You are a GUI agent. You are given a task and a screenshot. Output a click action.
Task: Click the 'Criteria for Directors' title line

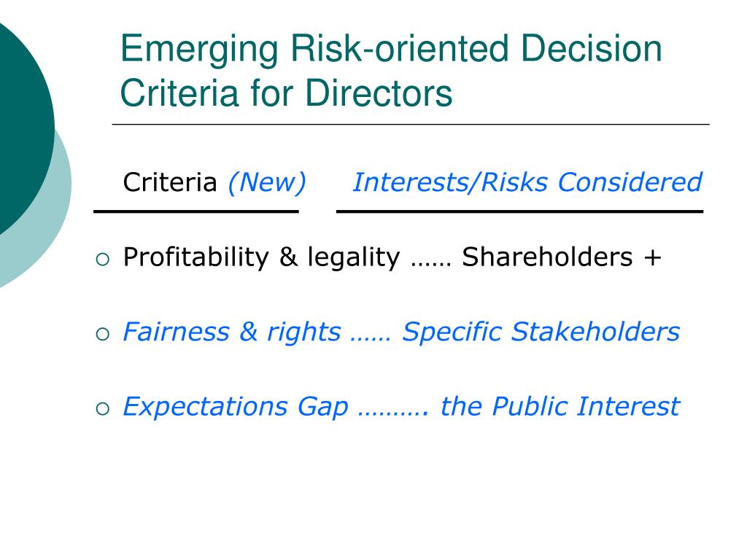286,93
